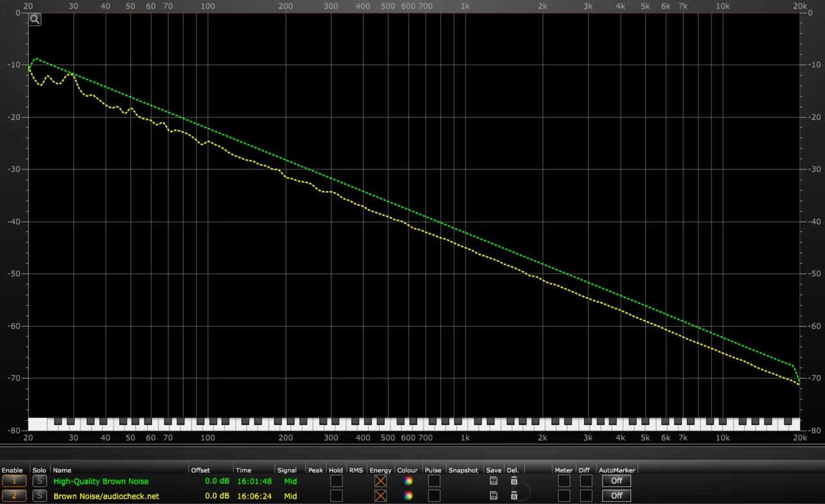Solo the Brown Noise/audiocheck.net trace
The height and width of the screenshot is (504, 825).
[x=39, y=496]
